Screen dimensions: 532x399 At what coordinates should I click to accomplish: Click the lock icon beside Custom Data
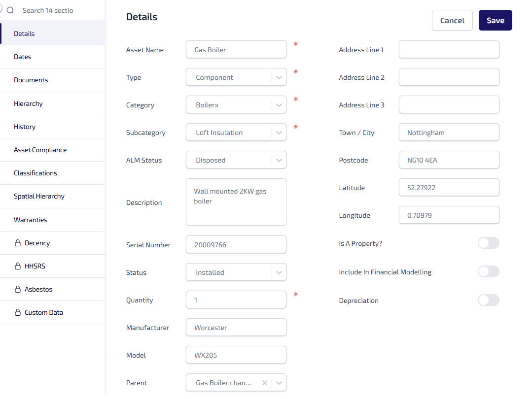pos(18,313)
